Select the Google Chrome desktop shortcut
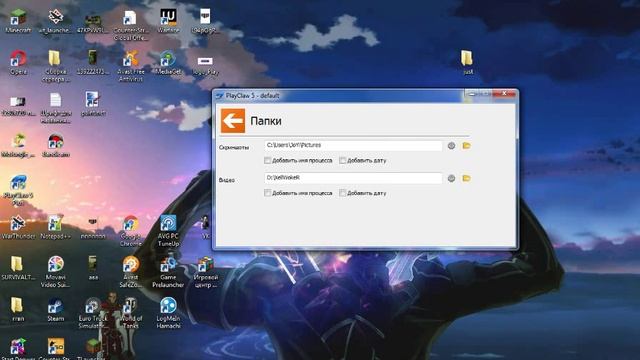640x360 pixels. pos(130,231)
